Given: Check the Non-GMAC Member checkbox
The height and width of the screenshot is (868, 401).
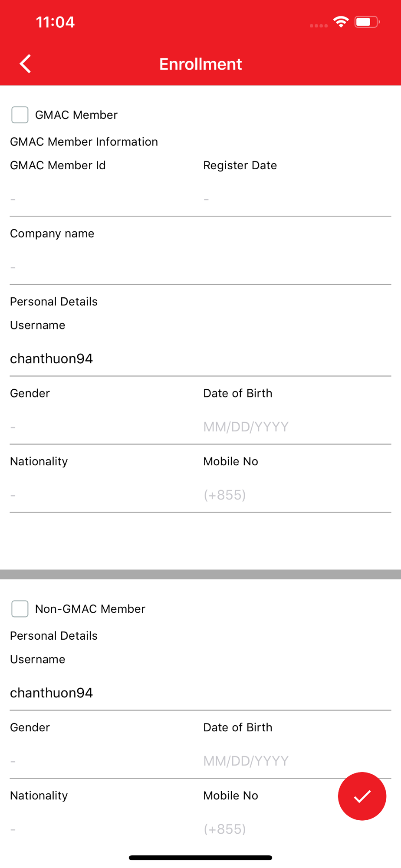Looking at the screenshot, I should [20, 609].
